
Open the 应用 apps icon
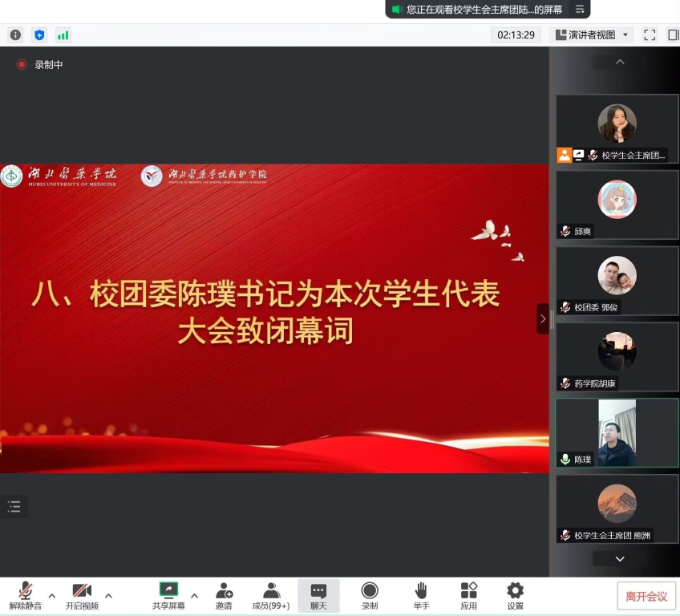[469, 595]
